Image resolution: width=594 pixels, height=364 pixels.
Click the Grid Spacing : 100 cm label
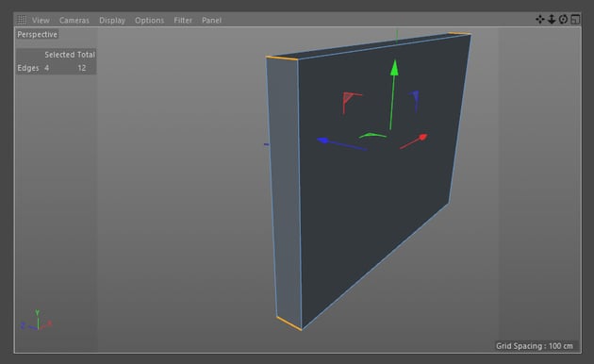tap(535, 346)
